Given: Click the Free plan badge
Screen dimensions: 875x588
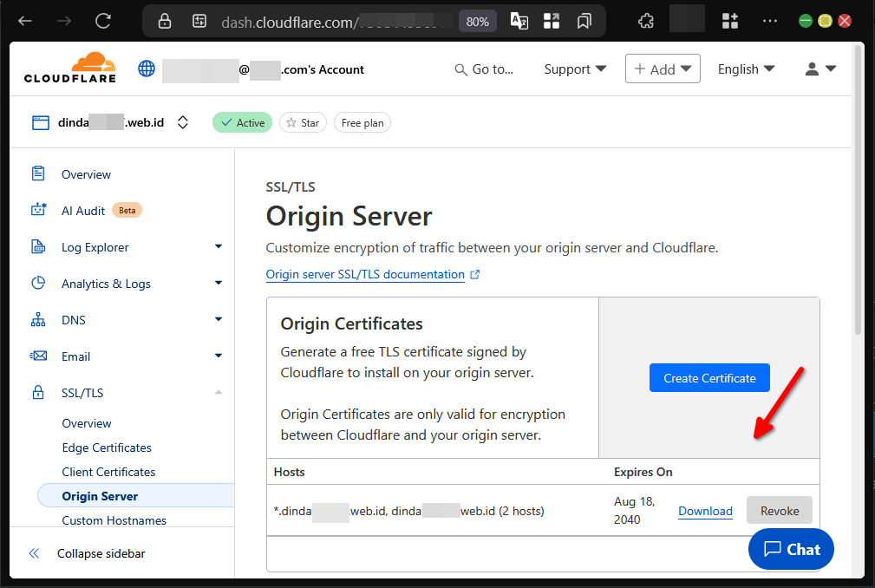Looking at the screenshot, I should [x=362, y=123].
